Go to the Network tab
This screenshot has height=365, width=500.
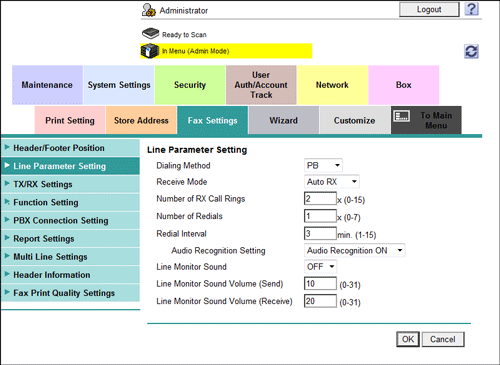click(332, 85)
